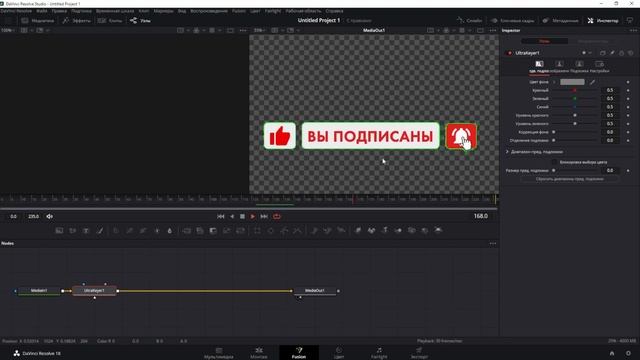This screenshot has width=640, height=360.
Task: Add a Brightness Contrast node
Action: (157, 231)
